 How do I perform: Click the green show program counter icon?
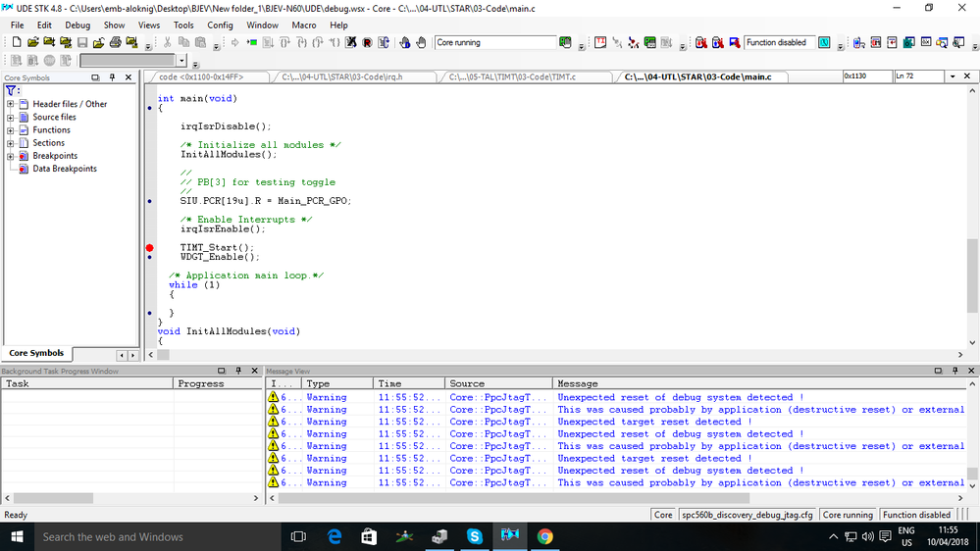point(252,42)
